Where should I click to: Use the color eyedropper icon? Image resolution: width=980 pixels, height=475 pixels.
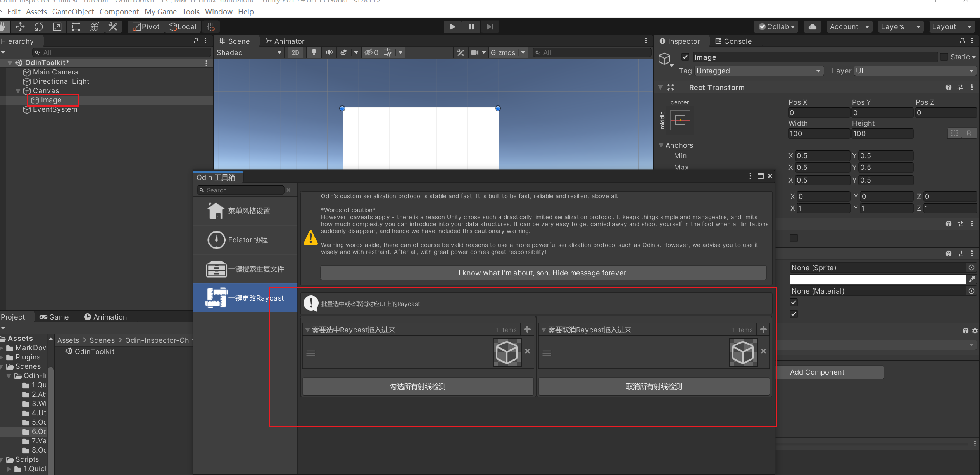[972, 279]
